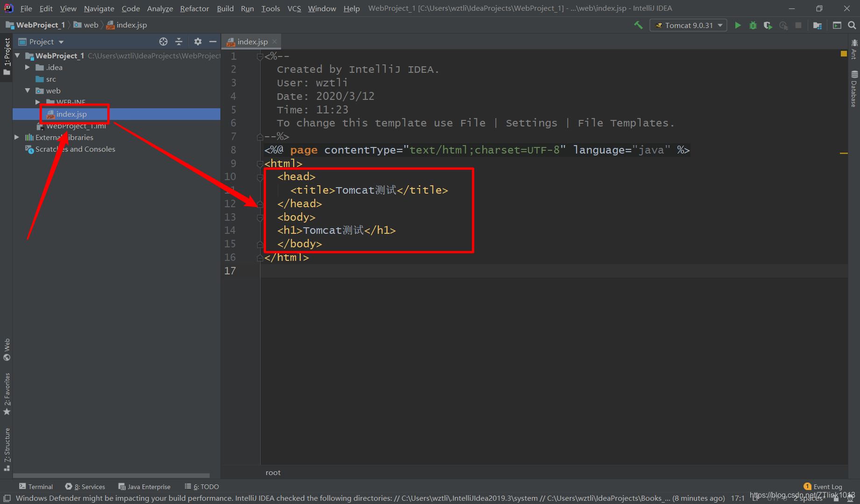Image resolution: width=860 pixels, height=504 pixels.
Task: Open the Help menu
Action: click(x=352, y=8)
